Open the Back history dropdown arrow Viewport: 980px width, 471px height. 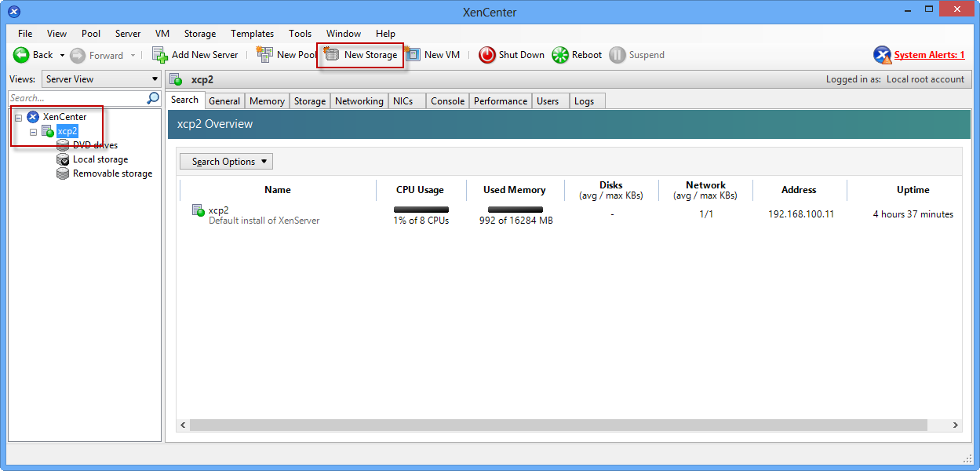click(62, 56)
